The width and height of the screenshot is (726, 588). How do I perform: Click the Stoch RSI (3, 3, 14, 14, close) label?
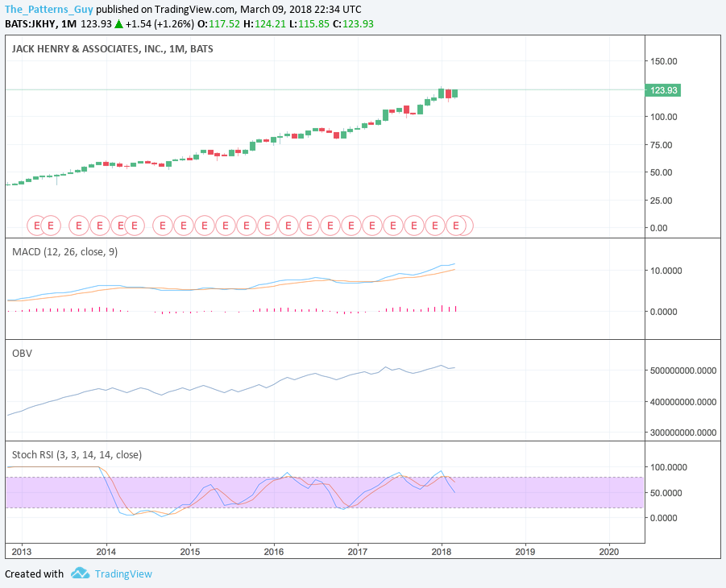point(77,454)
